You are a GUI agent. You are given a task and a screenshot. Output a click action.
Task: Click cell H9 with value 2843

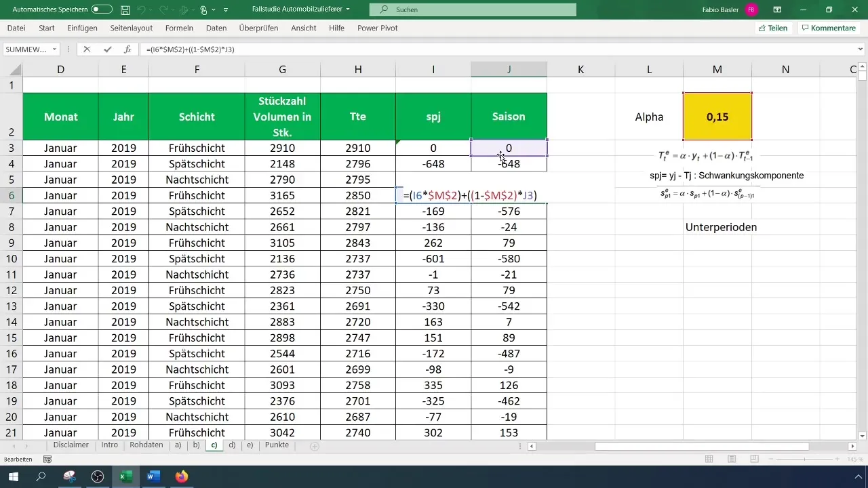[357, 243]
